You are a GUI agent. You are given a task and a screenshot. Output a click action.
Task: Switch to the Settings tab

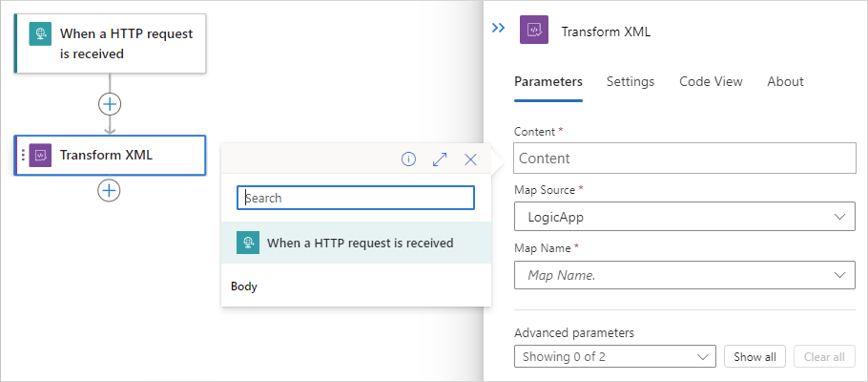coord(630,82)
